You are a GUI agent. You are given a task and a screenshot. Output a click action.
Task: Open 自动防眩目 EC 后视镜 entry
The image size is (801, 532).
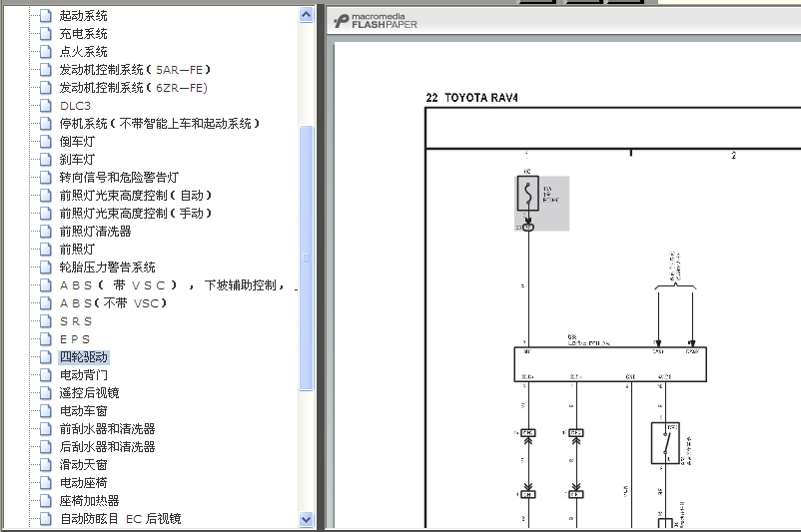coord(121,519)
